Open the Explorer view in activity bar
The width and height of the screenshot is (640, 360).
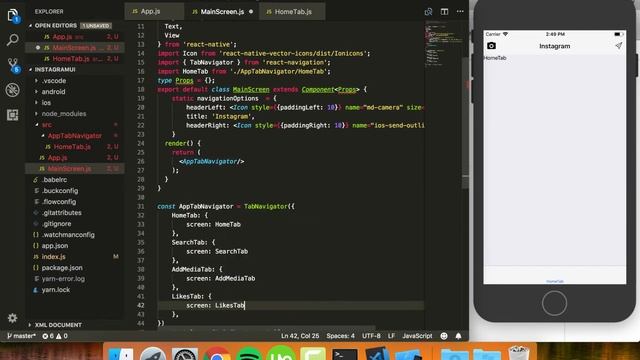(x=13, y=16)
